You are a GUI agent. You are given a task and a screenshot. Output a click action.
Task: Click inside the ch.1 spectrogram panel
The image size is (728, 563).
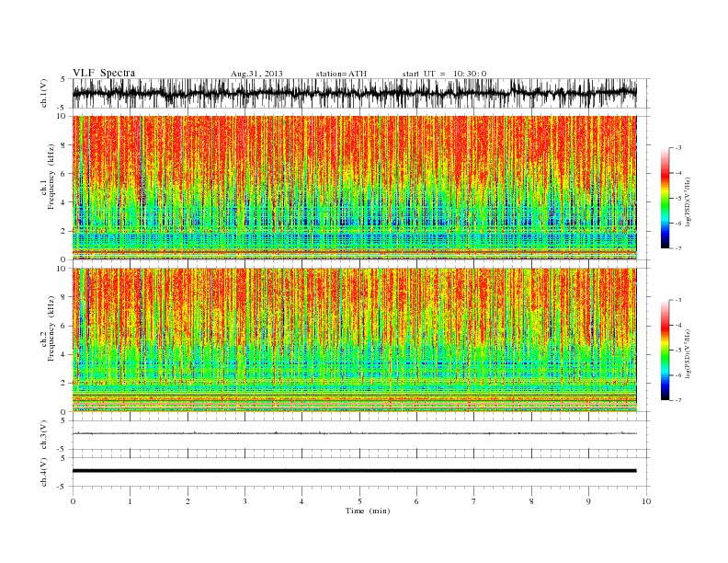354,188
